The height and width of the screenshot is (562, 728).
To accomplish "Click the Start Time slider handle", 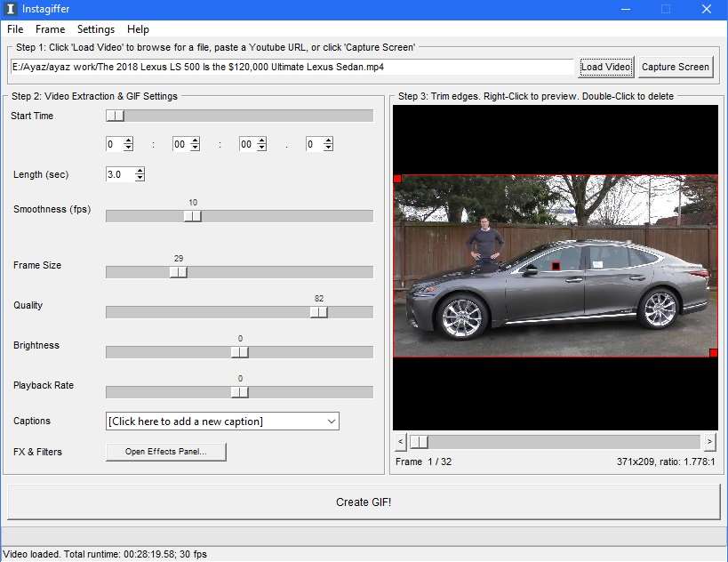I will click(116, 116).
